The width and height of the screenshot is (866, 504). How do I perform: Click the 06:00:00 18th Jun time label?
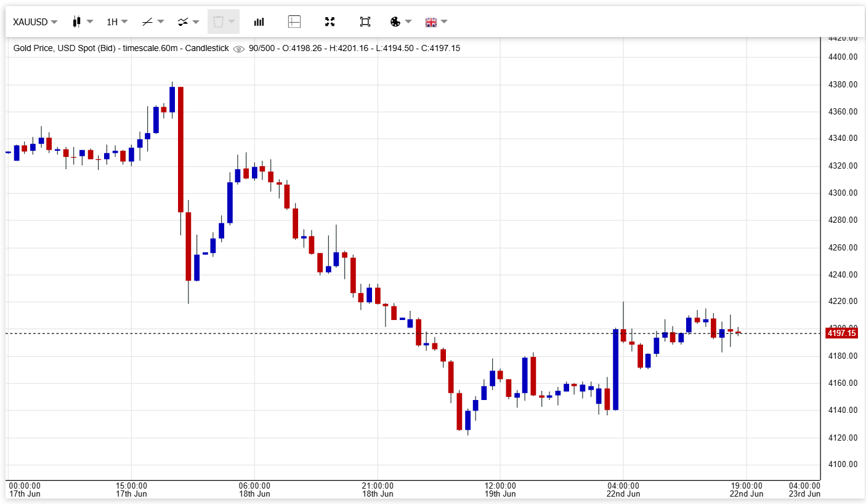coord(254,489)
